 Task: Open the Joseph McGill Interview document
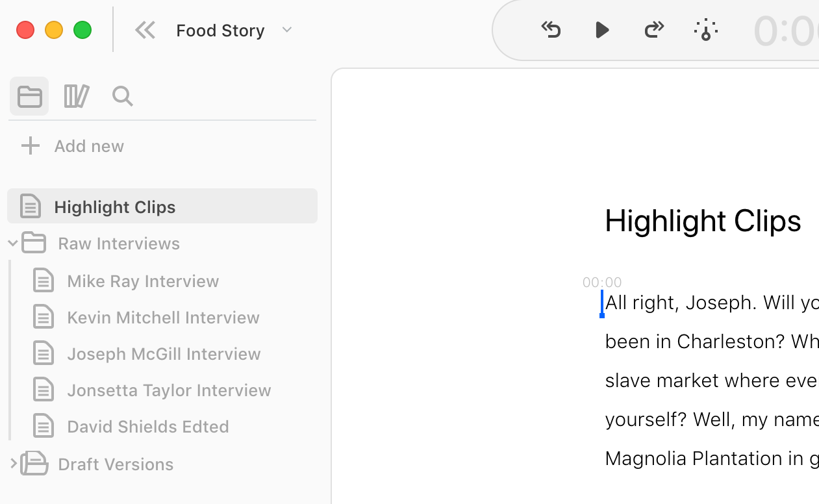pyautogui.click(x=164, y=354)
